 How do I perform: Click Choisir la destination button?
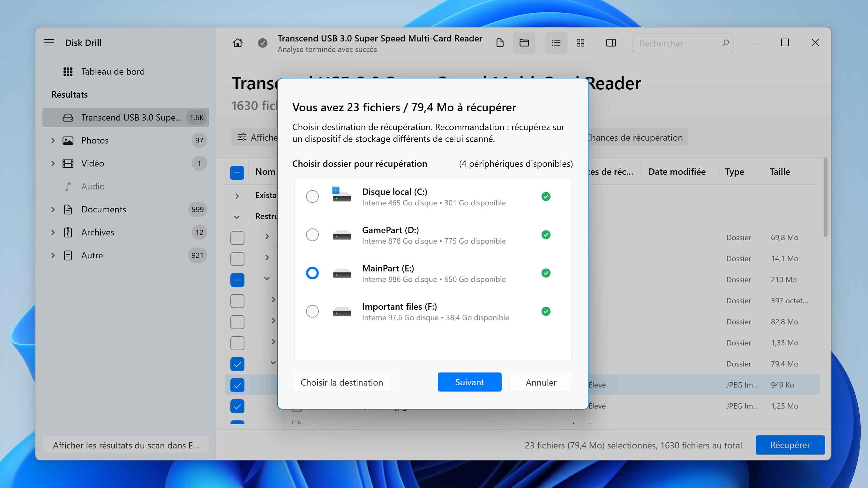pos(341,382)
